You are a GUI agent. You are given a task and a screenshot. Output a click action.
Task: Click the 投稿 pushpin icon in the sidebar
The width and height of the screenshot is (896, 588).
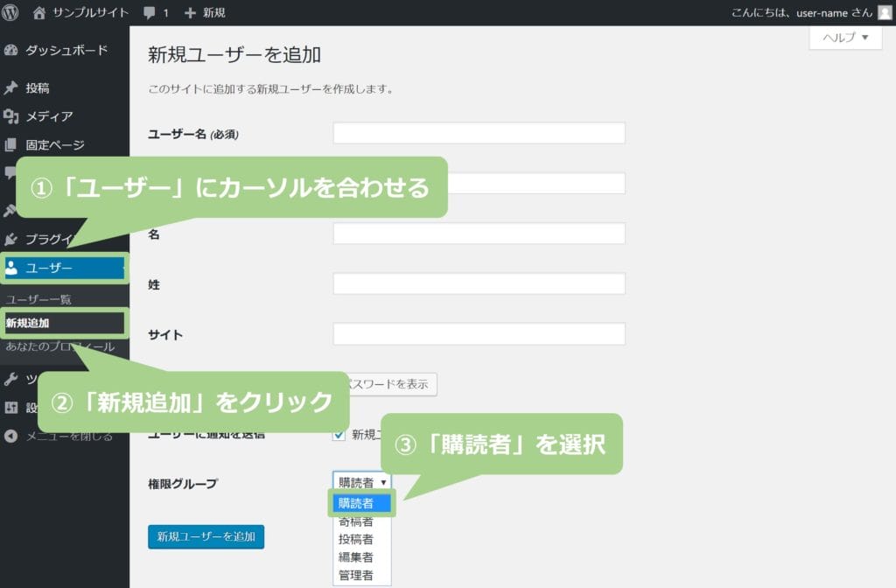point(11,88)
